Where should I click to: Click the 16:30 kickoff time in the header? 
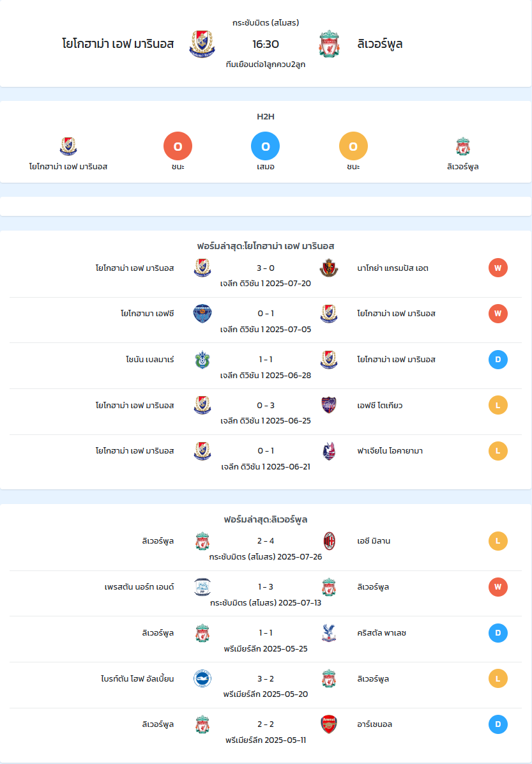tap(266, 44)
